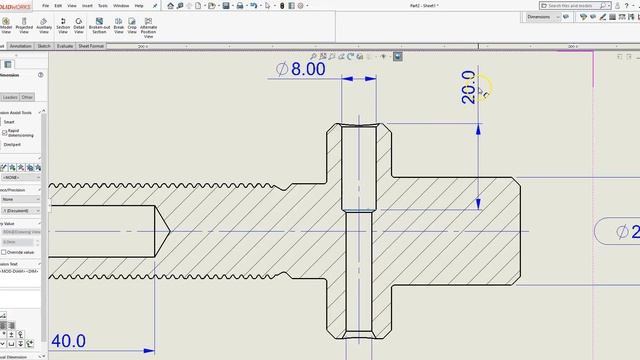The height and width of the screenshot is (360, 640).
Task: Toggle the Rapid dimensioning checkbox
Action: [4, 133]
